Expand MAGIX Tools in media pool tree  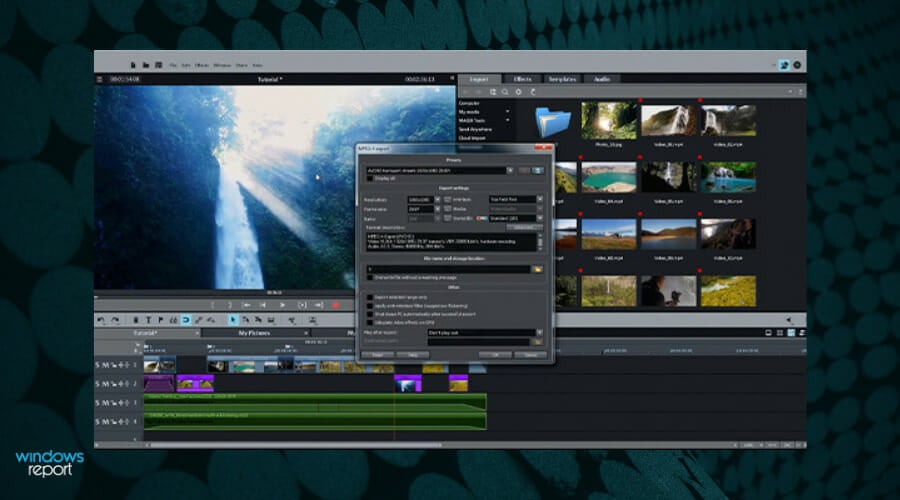click(x=507, y=121)
